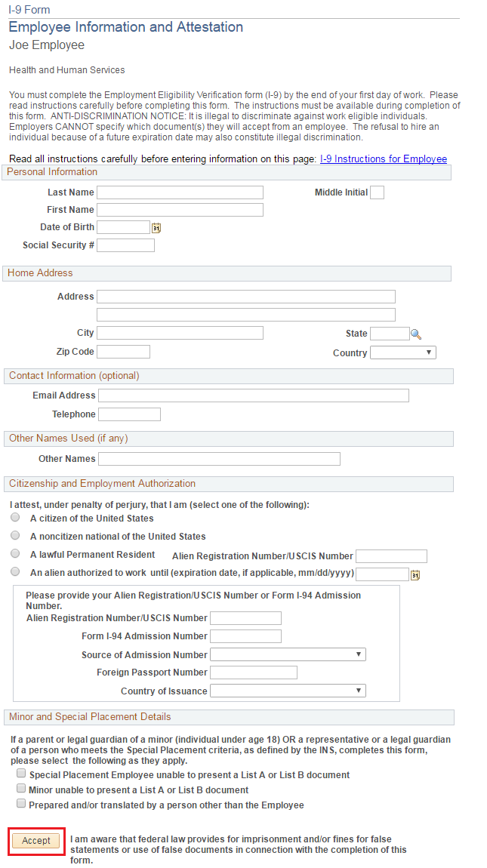
Task: Click the State lookup magnifier icon
Action: tap(415, 334)
